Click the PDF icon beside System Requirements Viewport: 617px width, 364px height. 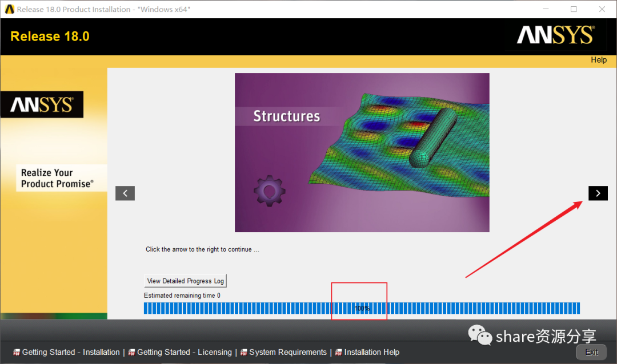point(243,353)
